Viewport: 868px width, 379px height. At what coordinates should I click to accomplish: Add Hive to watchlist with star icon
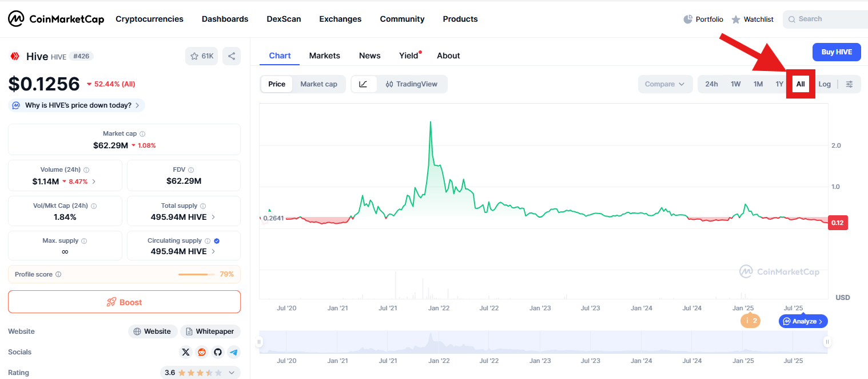(201, 56)
